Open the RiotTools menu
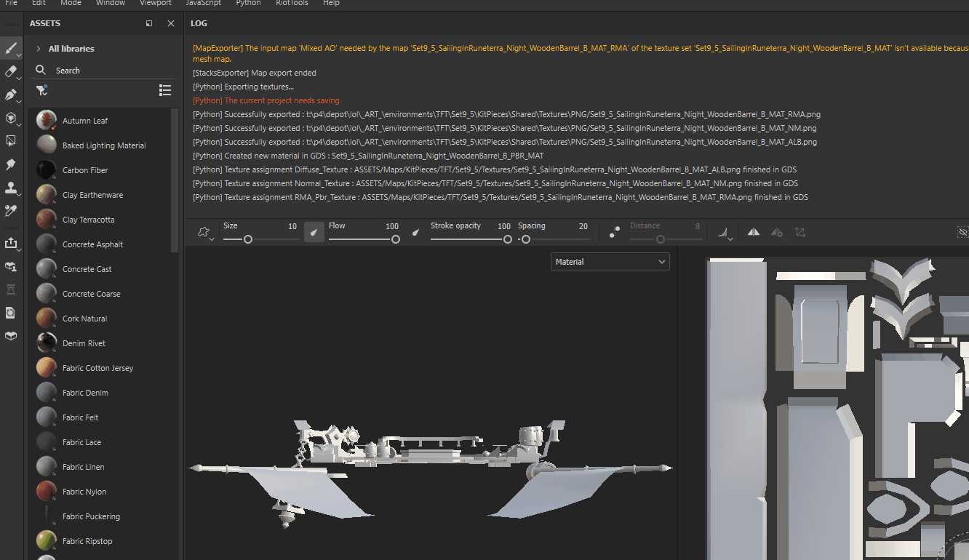 point(292,3)
